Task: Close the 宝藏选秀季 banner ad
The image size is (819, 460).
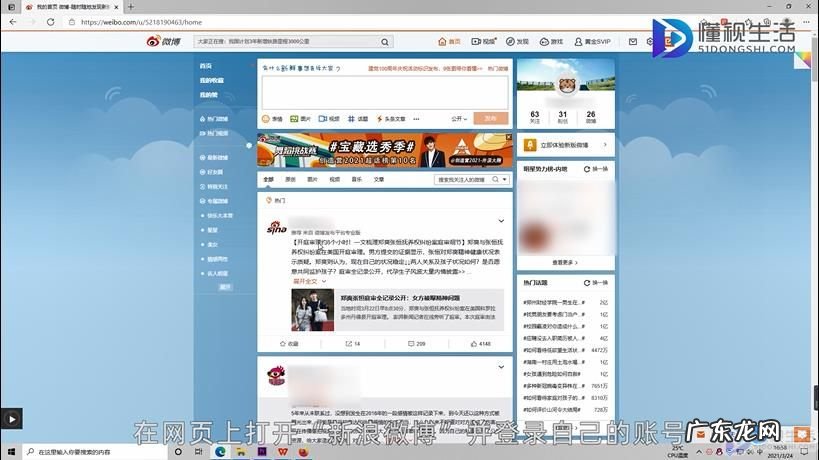Action: tap(509, 137)
